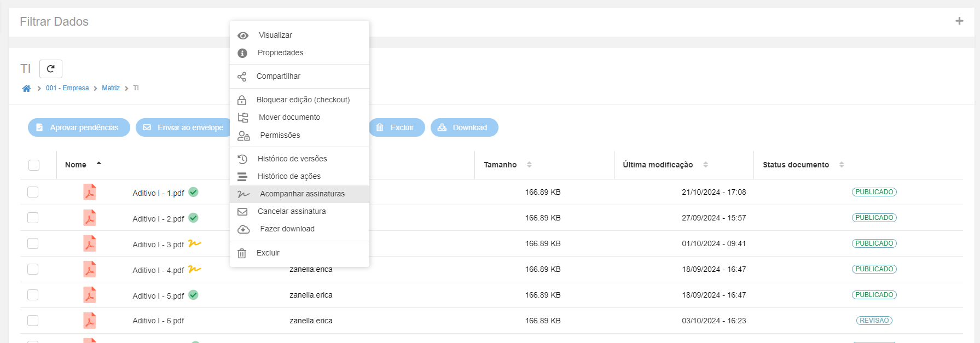Click zanella.erica in Aditivo I - 5.pdf row
Image resolution: width=980 pixels, height=343 pixels.
pyautogui.click(x=311, y=295)
